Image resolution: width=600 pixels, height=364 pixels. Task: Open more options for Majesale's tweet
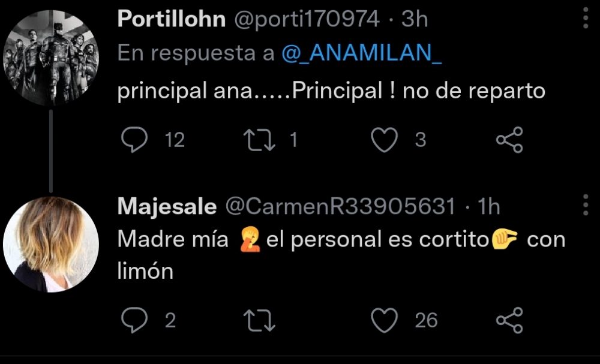point(586,205)
